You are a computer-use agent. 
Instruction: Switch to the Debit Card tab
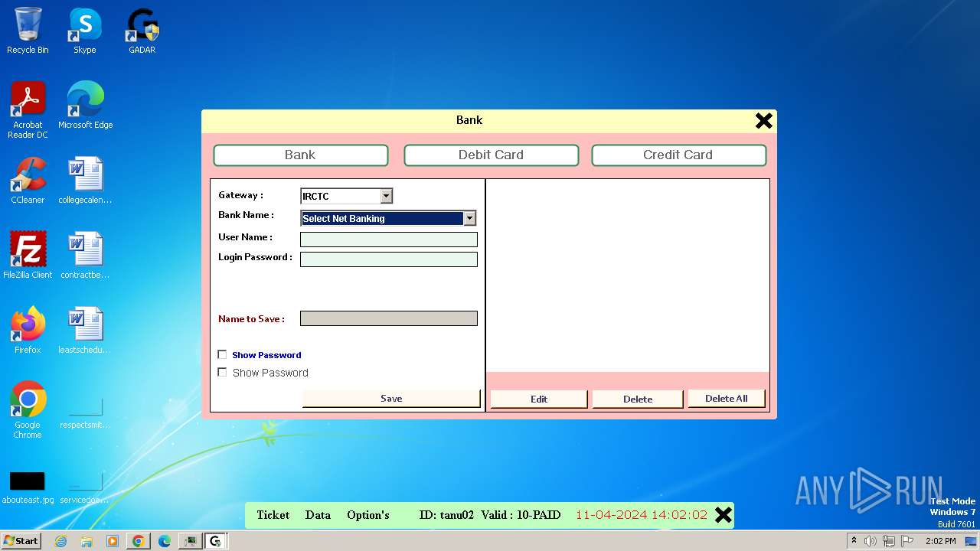point(491,155)
